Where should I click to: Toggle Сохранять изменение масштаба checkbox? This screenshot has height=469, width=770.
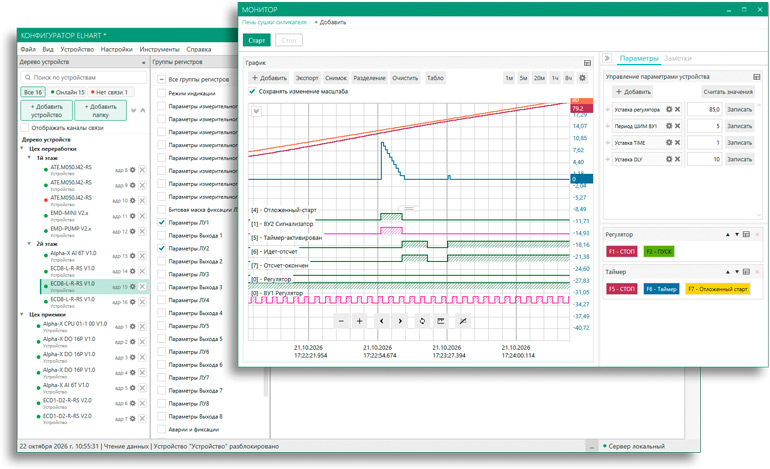point(252,91)
